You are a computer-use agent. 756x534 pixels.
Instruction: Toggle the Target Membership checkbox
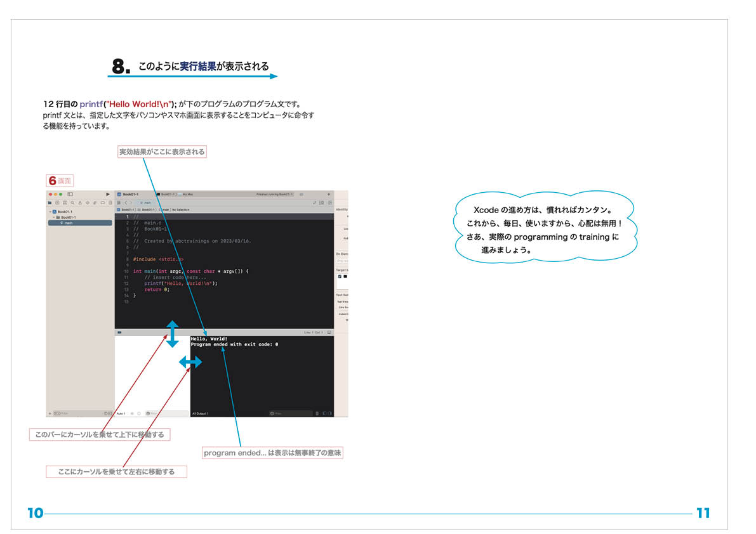tap(340, 277)
